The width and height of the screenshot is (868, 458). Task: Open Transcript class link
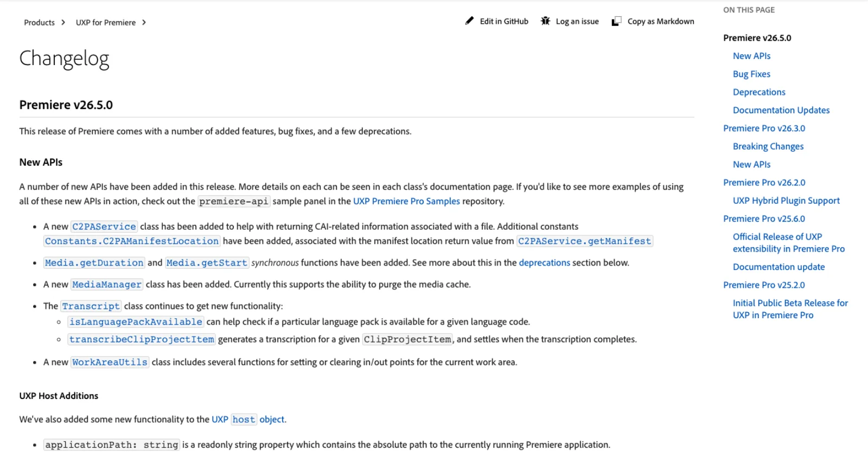(91, 306)
